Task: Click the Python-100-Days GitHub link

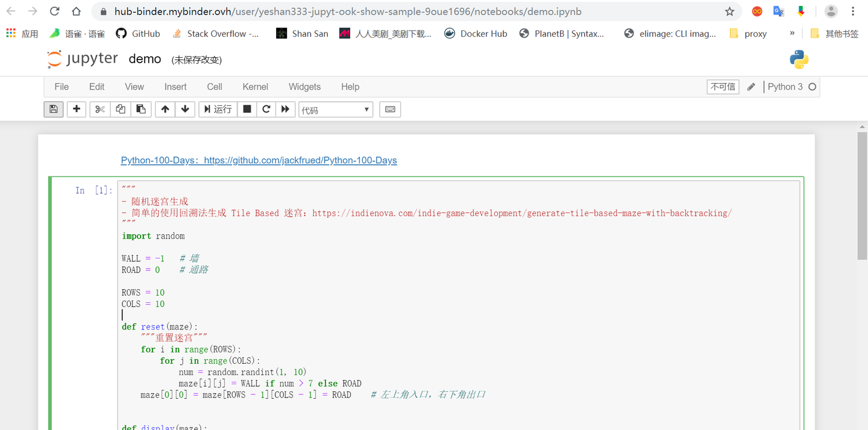Action: 259,160
